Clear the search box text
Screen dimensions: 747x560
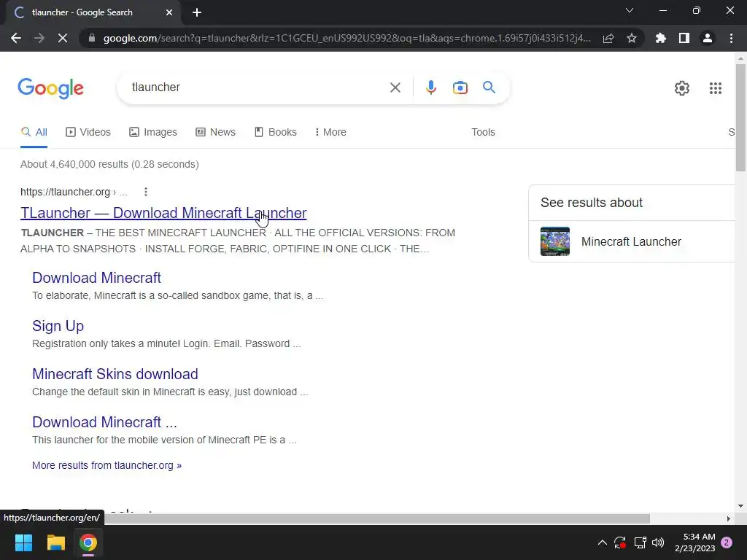tap(395, 87)
